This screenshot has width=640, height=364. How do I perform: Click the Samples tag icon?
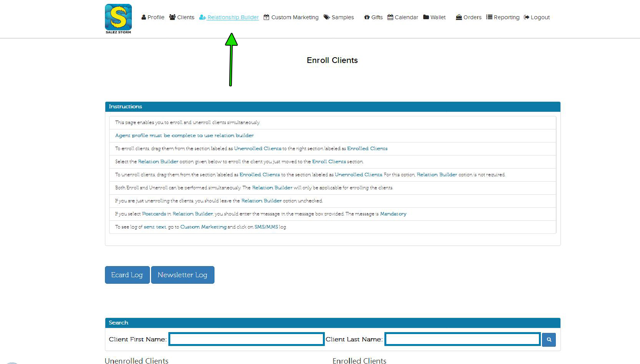coord(327,17)
